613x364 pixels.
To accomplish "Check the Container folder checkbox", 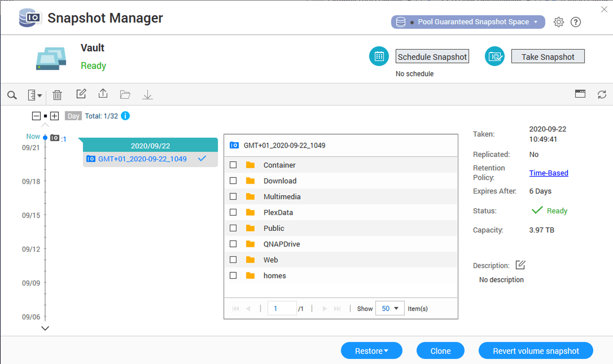I will [233, 165].
